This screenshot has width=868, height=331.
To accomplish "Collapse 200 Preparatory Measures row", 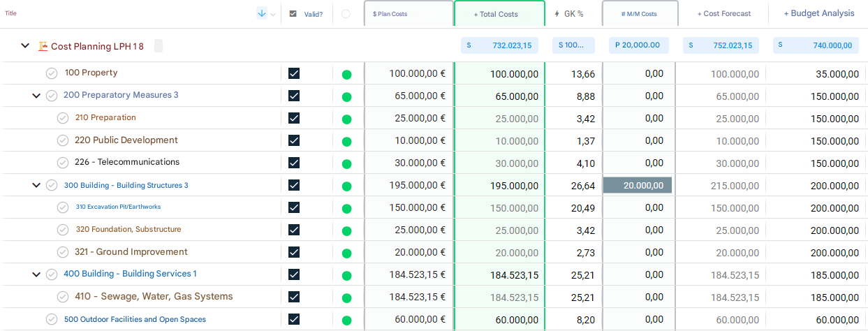I will pos(36,96).
